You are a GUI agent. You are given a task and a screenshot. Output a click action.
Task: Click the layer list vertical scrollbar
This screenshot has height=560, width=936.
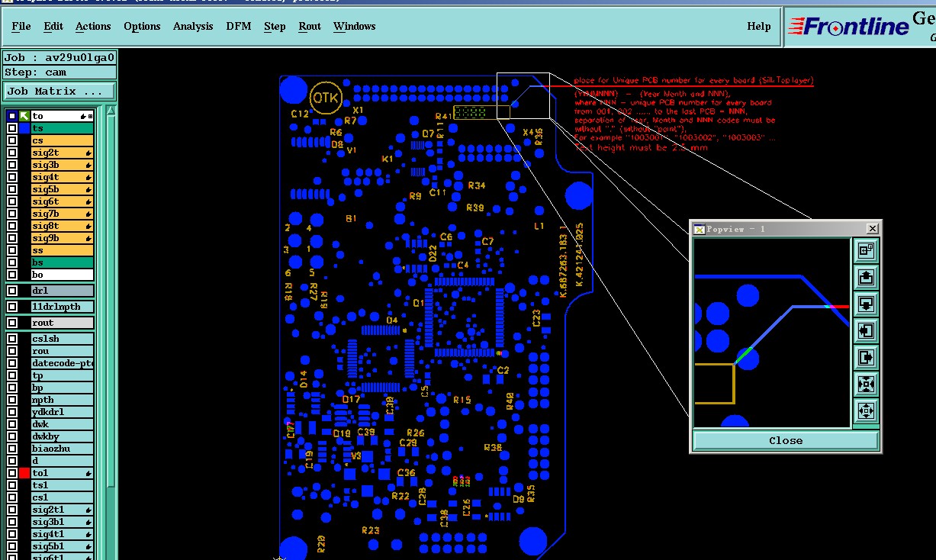click(x=111, y=298)
